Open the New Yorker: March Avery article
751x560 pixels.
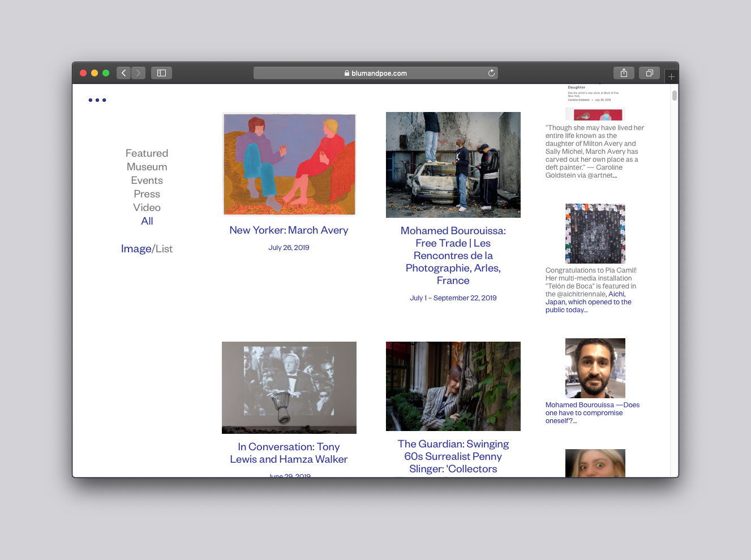tap(289, 230)
